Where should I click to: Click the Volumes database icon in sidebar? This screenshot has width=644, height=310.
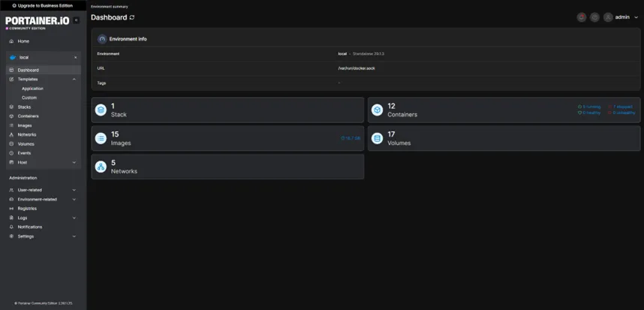(11, 144)
